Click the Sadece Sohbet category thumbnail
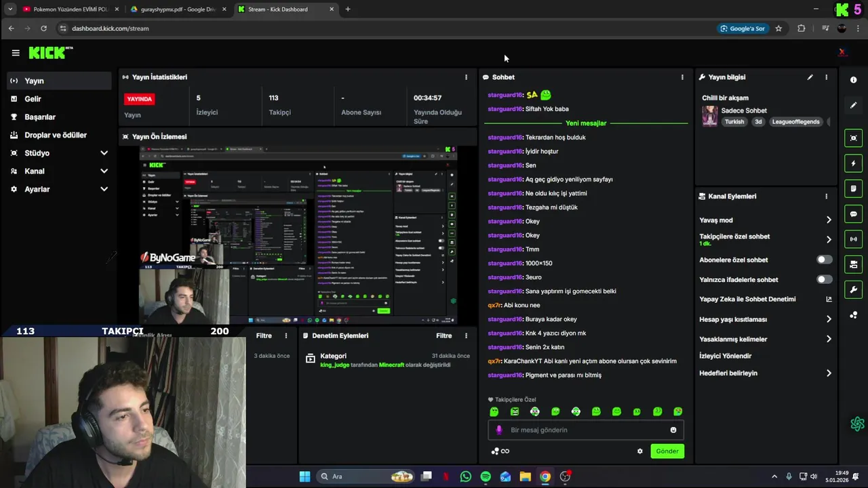The width and height of the screenshot is (868, 488). coord(710,116)
